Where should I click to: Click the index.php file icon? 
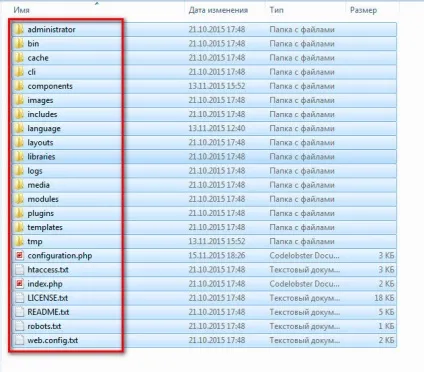point(19,284)
